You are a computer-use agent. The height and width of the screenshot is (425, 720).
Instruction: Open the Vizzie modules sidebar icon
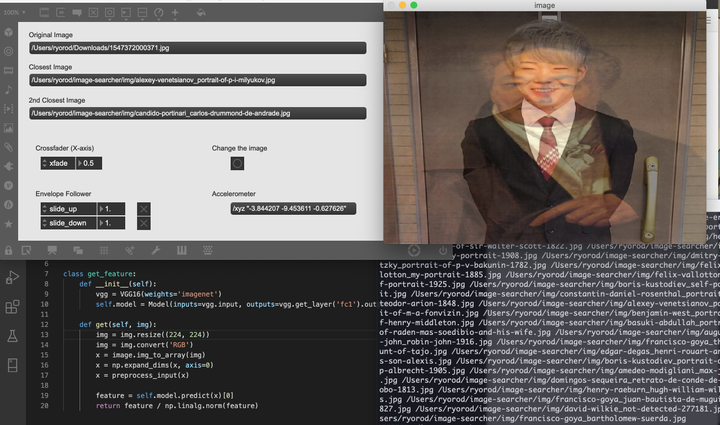click(x=8, y=185)
